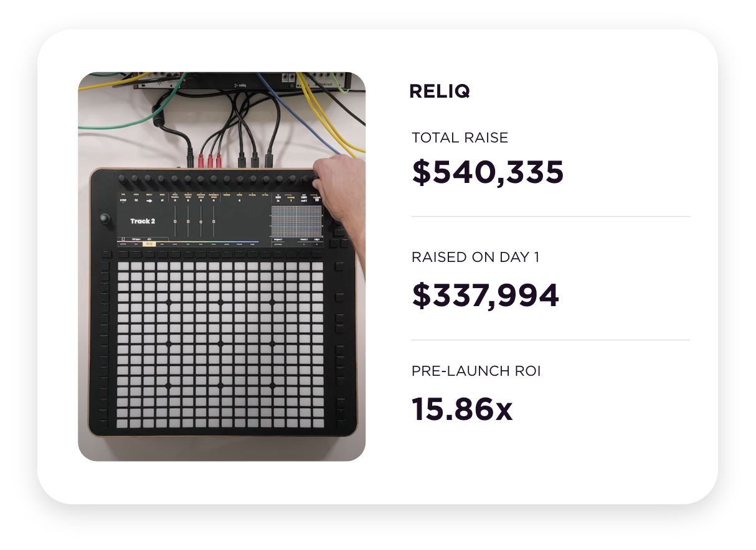This screenshot has height=550, width=756.
Task: Click the RELIQ brand heading
Action: point(439,91)
